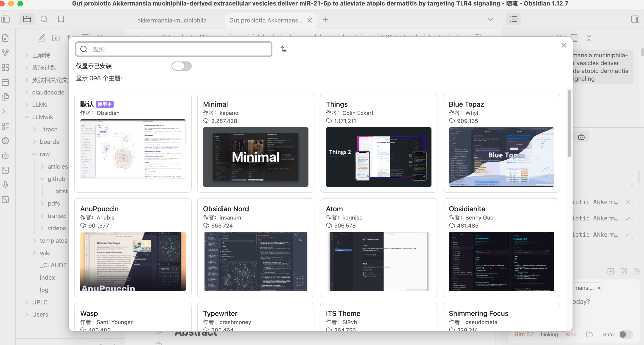Expand the Users folder
This screenshot has width=644, height=345.
[26, 314]
